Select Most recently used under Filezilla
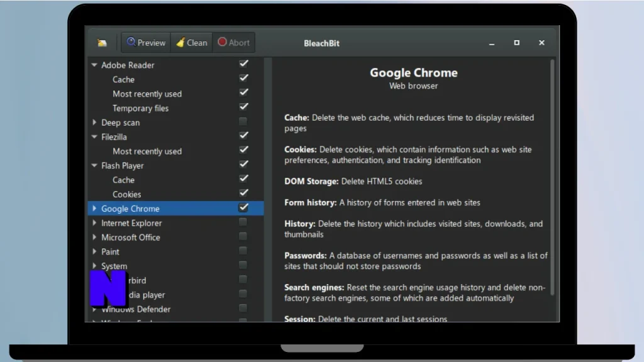644x362 pixels. tap(176, 151)
